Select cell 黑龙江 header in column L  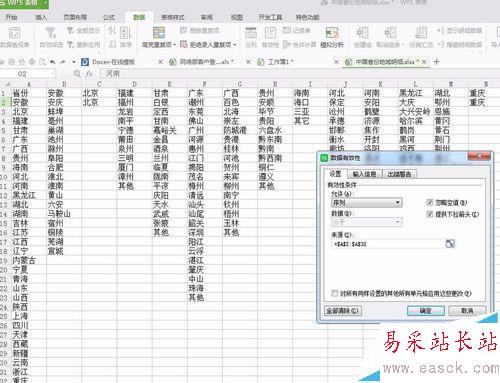[415, 93]
